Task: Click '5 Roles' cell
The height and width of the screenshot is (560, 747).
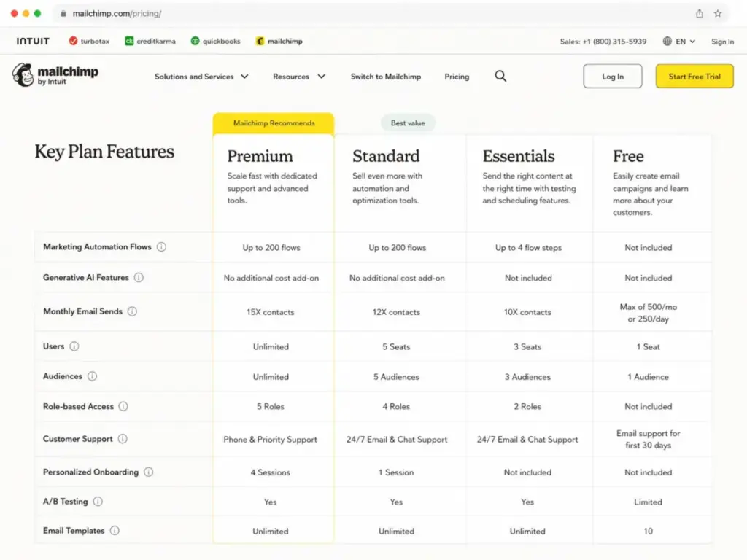Action: point(270,406)
